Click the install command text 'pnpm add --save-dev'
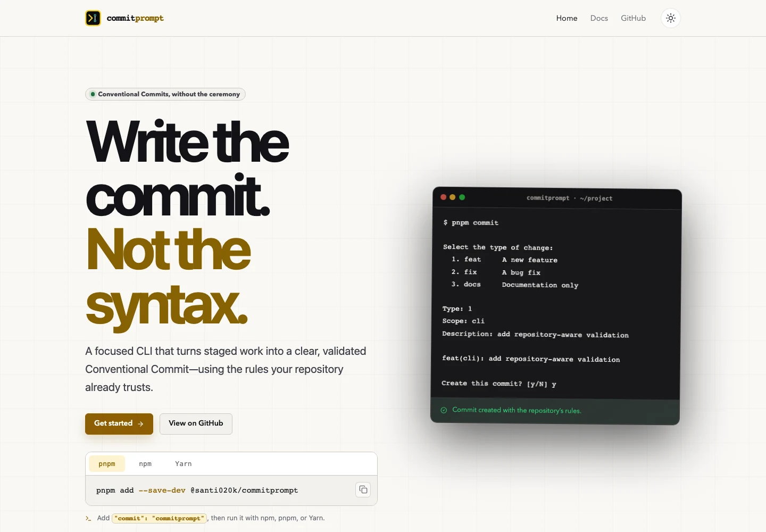Image resolution: width=766 pixels, height=532 pixels. pos(141,491)
